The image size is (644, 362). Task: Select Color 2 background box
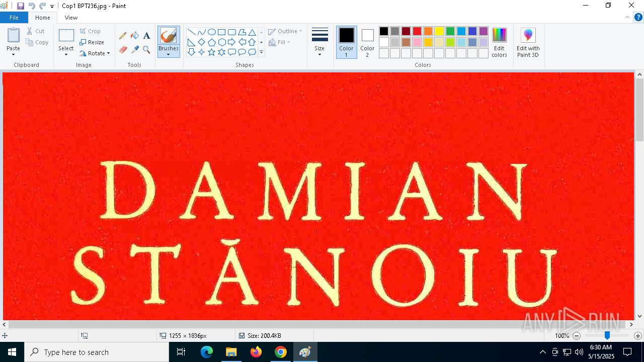pyautogui.click(x=367, y=42)
